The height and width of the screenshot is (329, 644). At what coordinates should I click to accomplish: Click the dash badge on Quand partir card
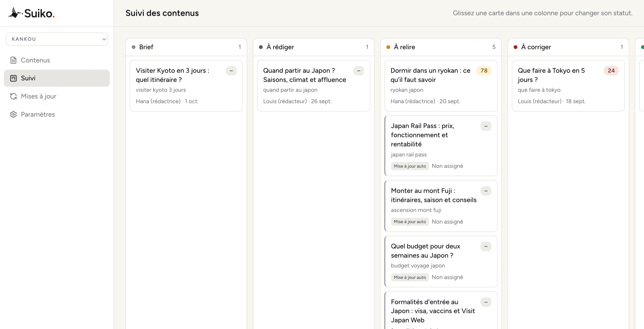[x=358, y=71]
